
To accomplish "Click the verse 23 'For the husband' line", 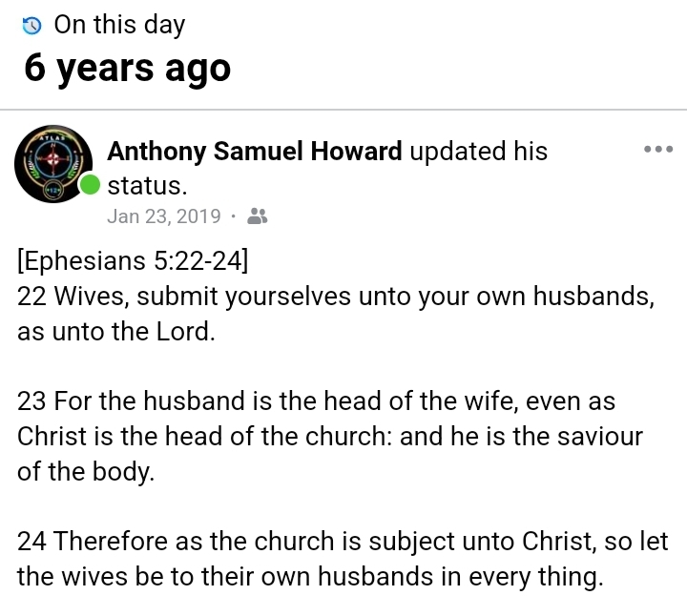I will coord(330,401).
